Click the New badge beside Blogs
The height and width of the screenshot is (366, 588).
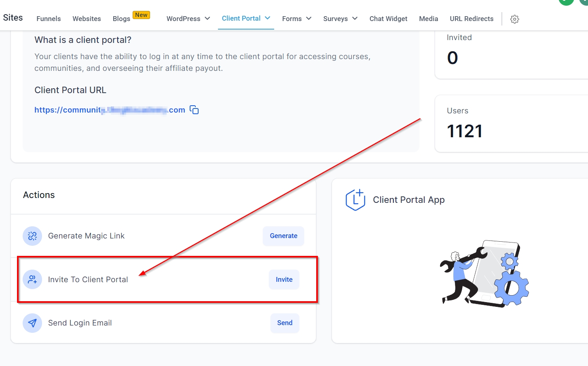(141, 15)
